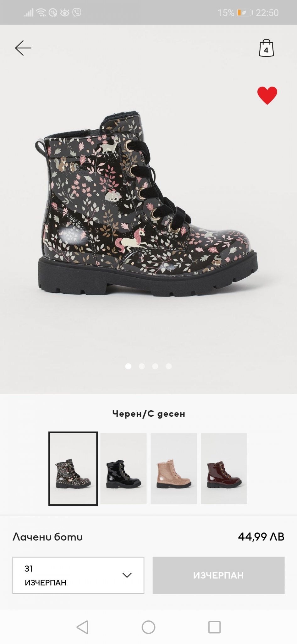The height and width of the screenshot is (644, 297).
Task: Go to the fourth image carousel dot
Action: coord(169,366)
